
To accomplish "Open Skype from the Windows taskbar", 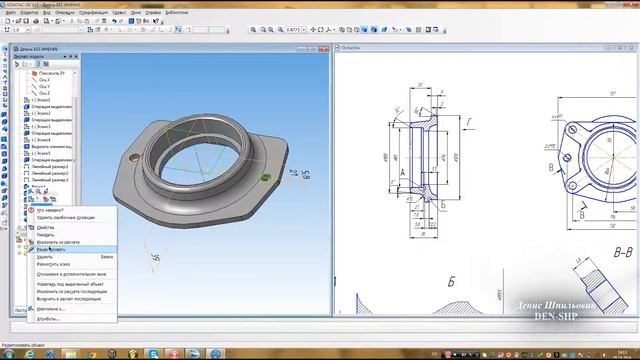I will tap(153, 353).
